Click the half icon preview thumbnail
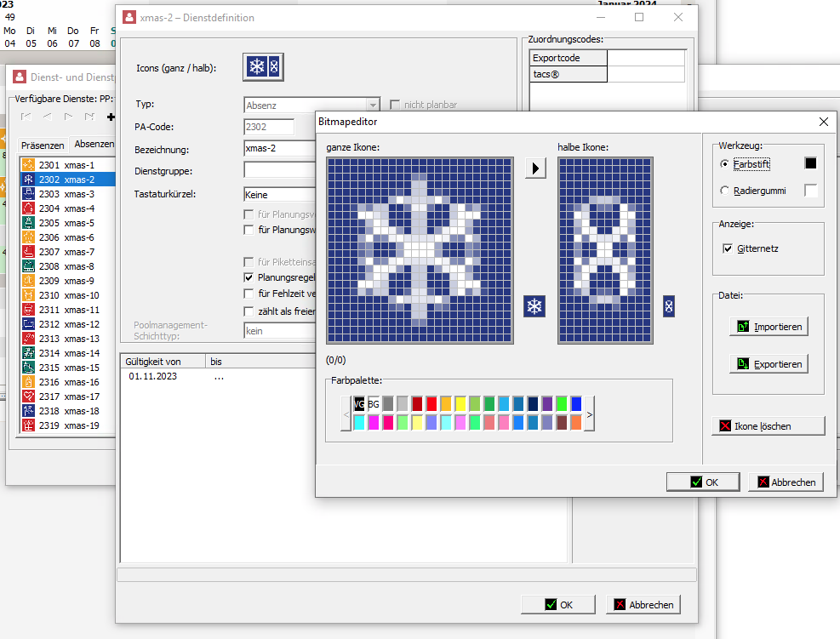This screenshot has height=639, width=840. click(x=669, y=307)
